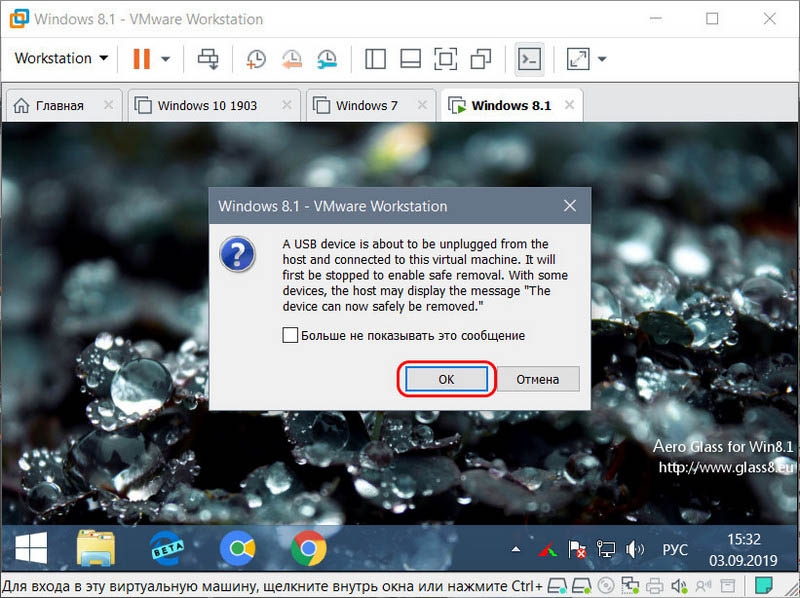
Task: Toggle the thumbnail bar view icon
Action: pos(410,59)
